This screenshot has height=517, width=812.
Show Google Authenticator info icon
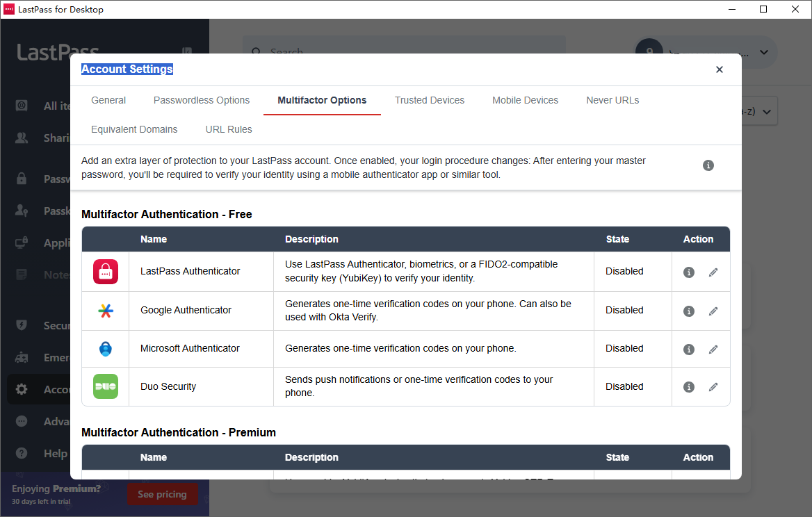tap(689, 311)
